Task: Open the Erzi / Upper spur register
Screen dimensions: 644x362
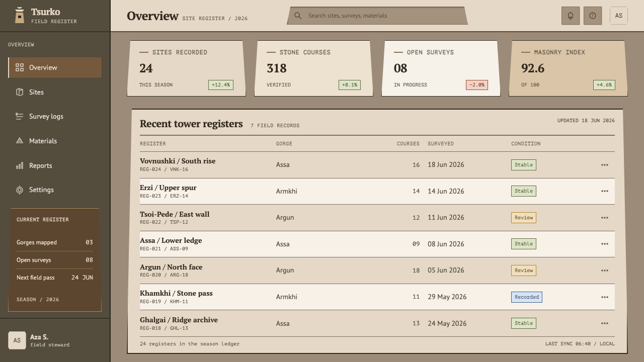Action: click(x=168, y=188)
